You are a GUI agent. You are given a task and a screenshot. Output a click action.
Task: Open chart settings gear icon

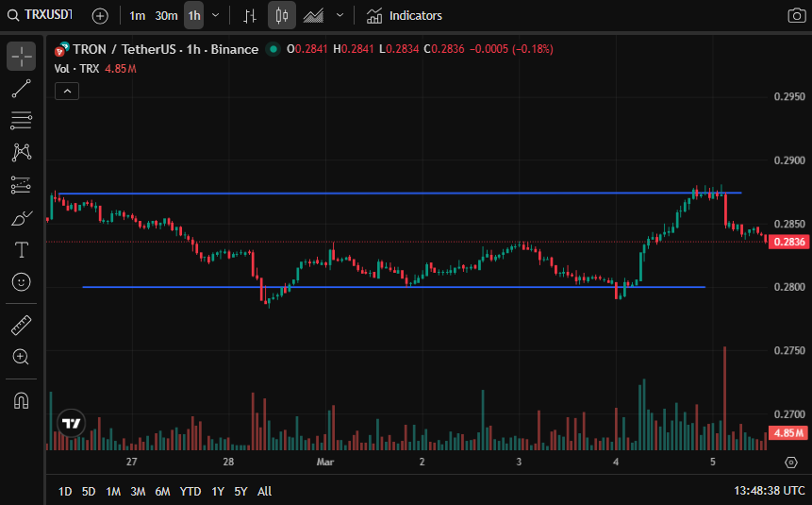coord(790,462)
